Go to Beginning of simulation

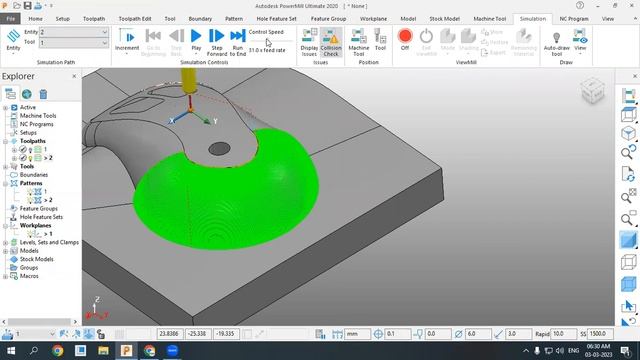point(153,42)
